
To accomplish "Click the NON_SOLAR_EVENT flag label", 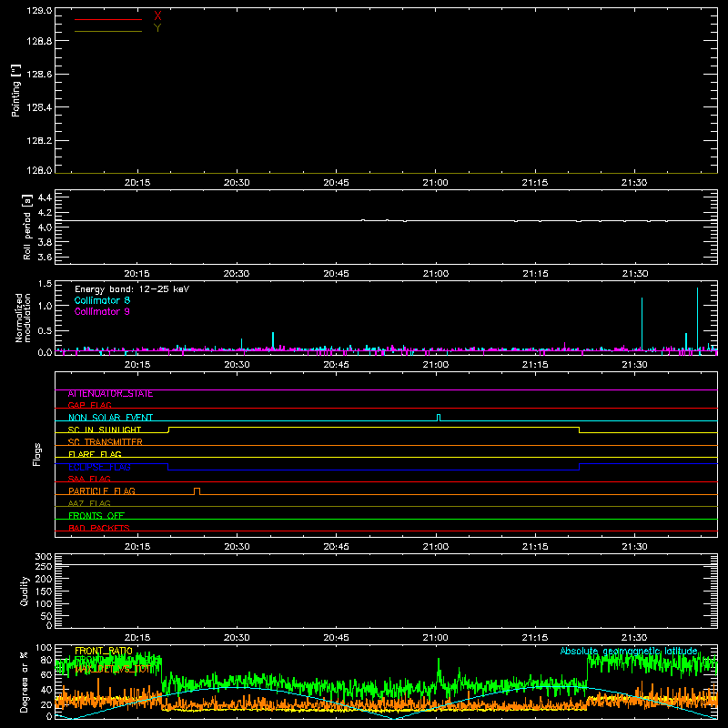I will (x=110, y=418).
